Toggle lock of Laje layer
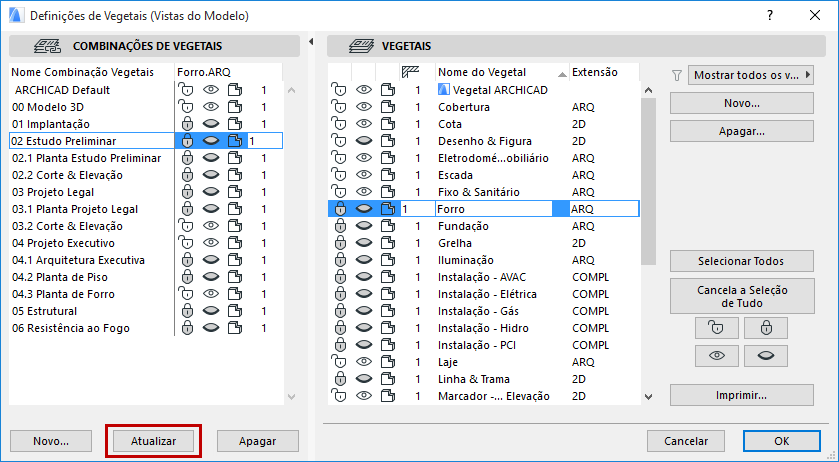The image size is (839, 462). click(x=339, y=362)
